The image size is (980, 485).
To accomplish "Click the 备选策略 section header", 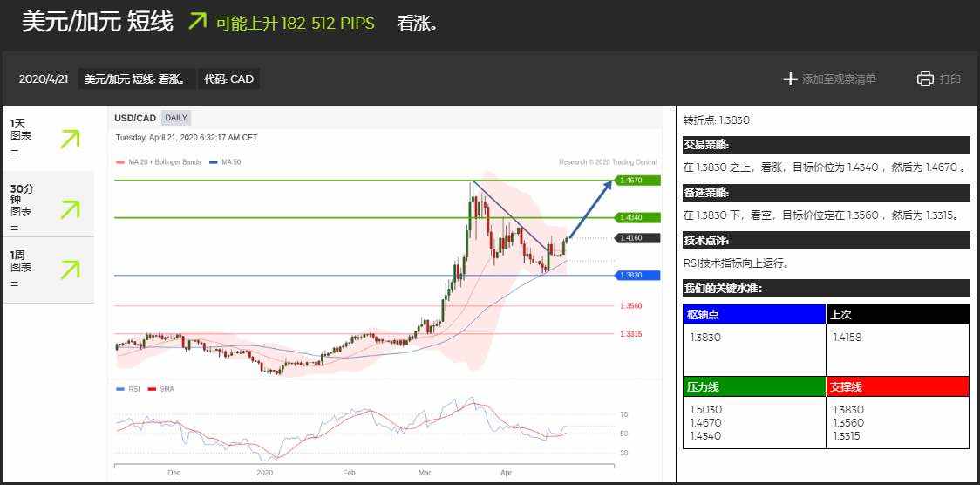I will [827, 193].
